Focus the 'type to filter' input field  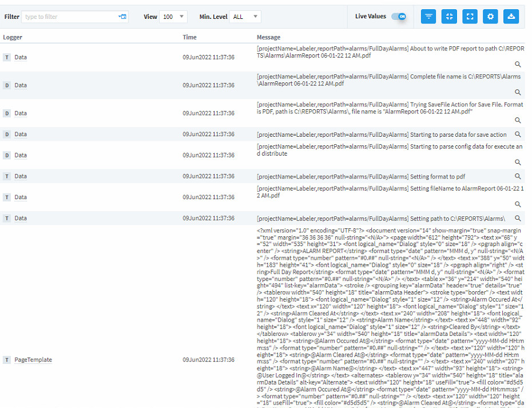[x=69, y=17]
